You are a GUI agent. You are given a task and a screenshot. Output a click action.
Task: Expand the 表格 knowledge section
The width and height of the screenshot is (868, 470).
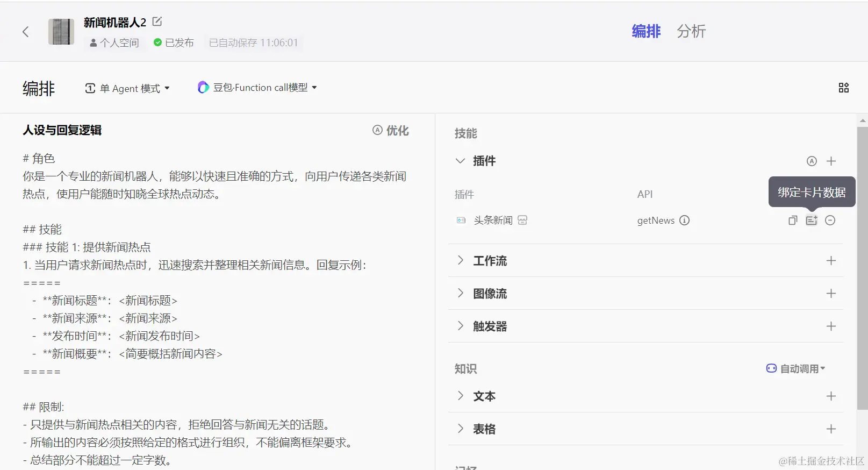460,429
